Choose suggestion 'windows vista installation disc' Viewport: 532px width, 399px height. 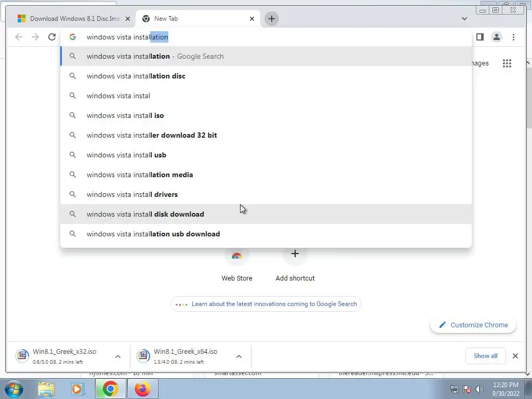click(266, 76)
